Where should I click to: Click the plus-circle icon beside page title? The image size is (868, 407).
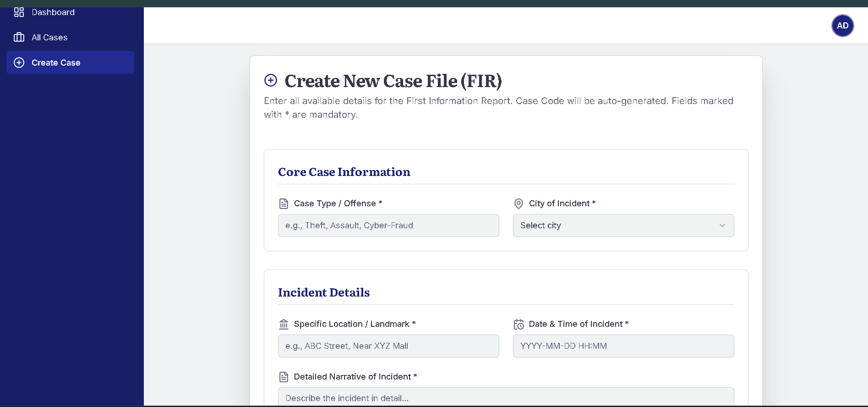tap(271, 80)
